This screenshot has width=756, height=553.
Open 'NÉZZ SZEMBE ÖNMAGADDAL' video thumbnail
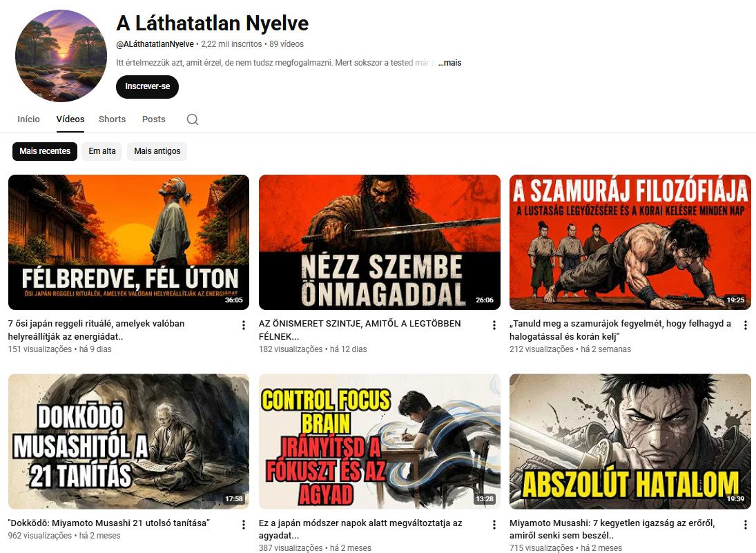pyautogui.click(x=380, y=242)
